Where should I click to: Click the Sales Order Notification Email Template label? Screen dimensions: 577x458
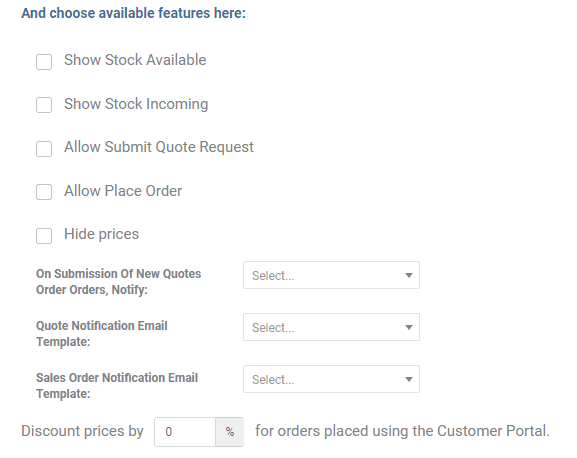pos(117,386)
